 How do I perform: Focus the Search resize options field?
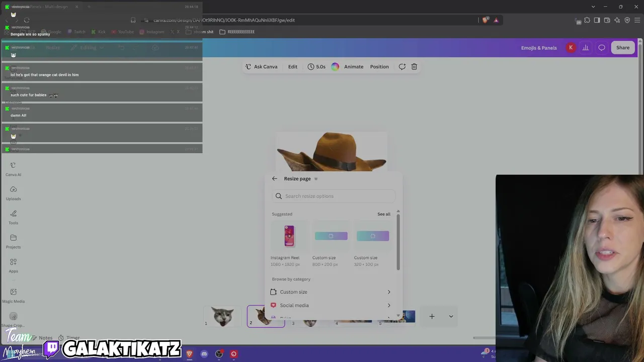tap(334, 196)
